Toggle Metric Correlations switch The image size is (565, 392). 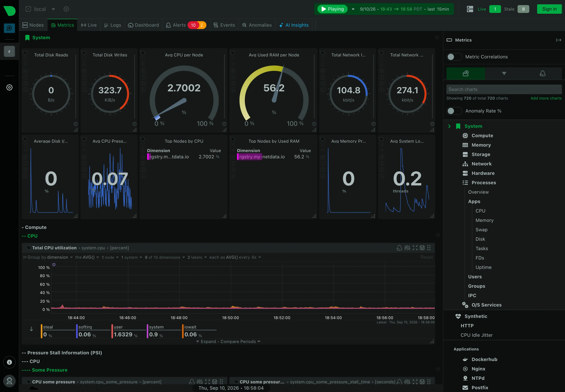coord(454,57)
